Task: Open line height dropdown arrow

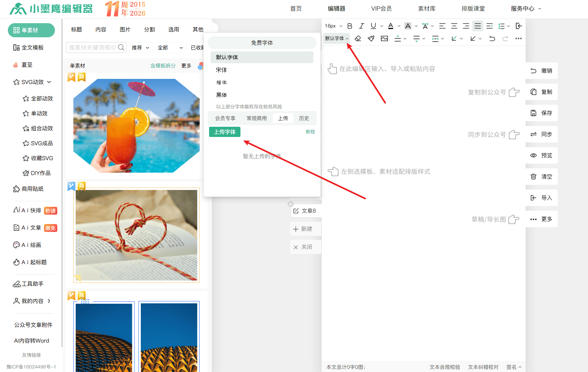Action: coord(508,26)
